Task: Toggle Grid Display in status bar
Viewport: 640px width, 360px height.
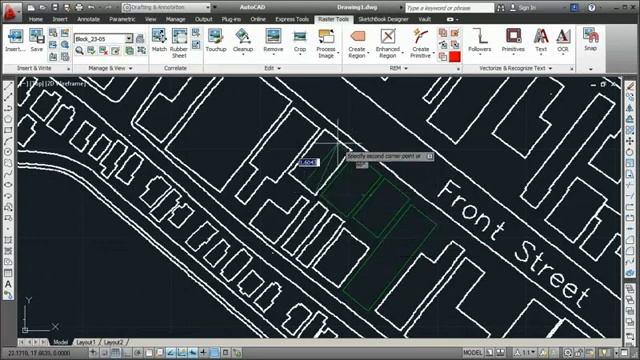Action: point(116,353)
